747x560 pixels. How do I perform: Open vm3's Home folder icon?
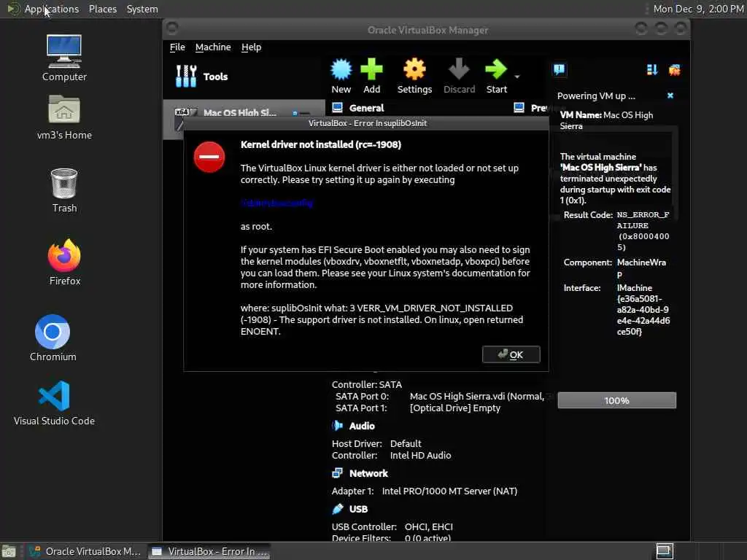click(64, 117)
